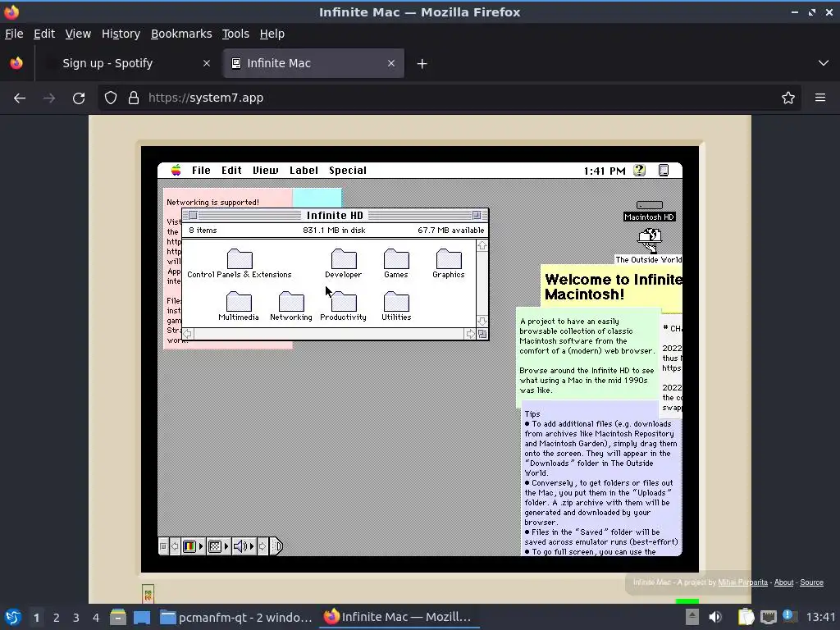
Task: Open the Firefox History menu
Action: 121,34
